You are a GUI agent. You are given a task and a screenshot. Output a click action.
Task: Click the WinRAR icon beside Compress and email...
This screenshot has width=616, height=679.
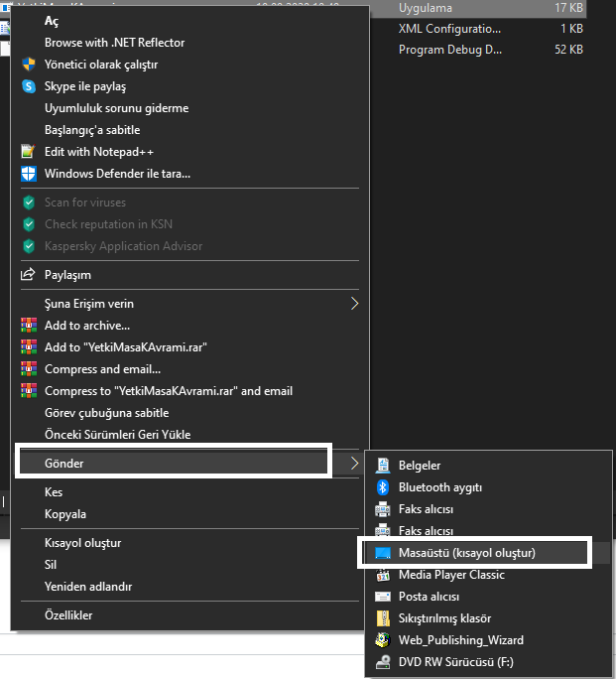pos(29,369)
